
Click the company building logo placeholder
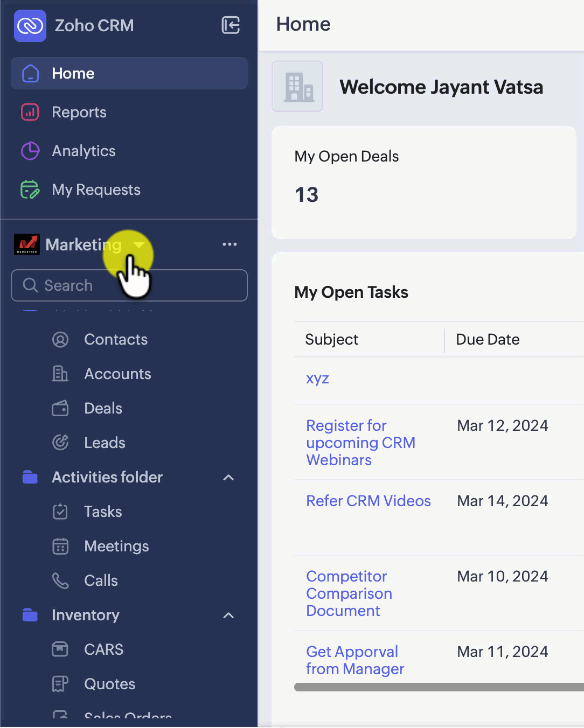tap(297, 86)
